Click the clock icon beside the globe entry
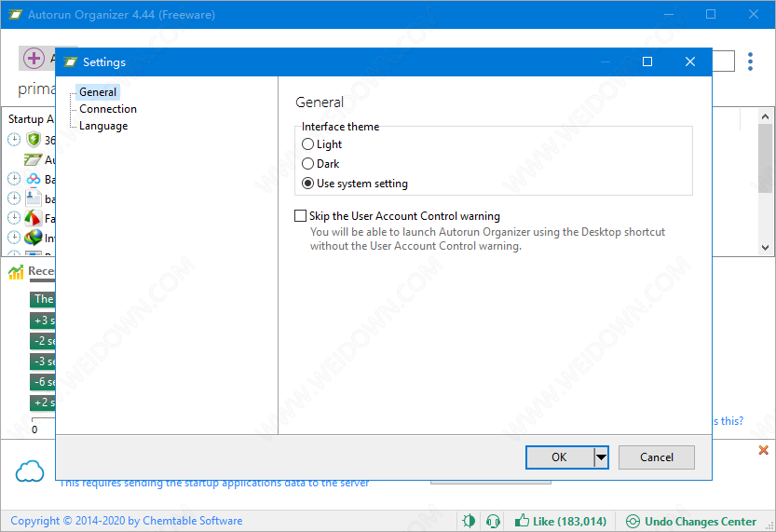 point(14,238)
